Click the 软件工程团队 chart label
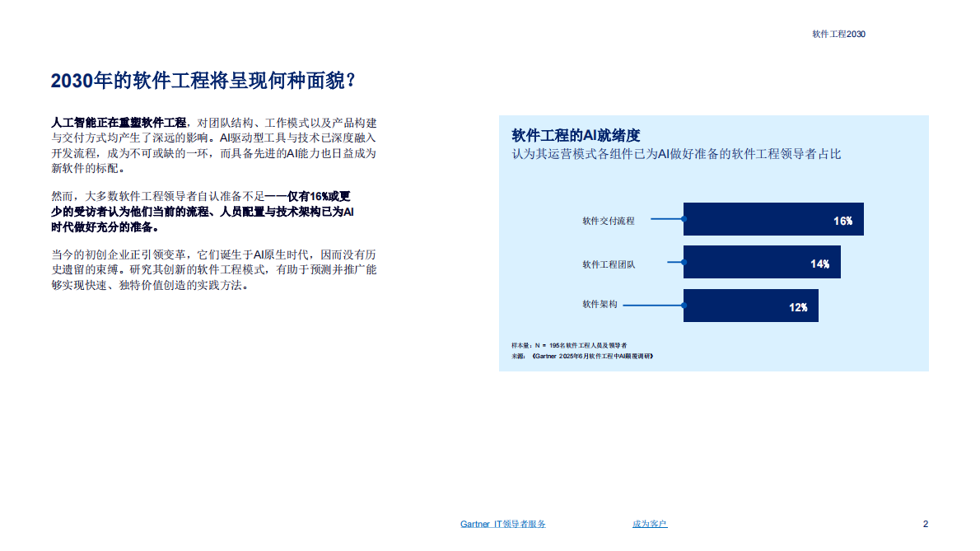 [608, 264]
